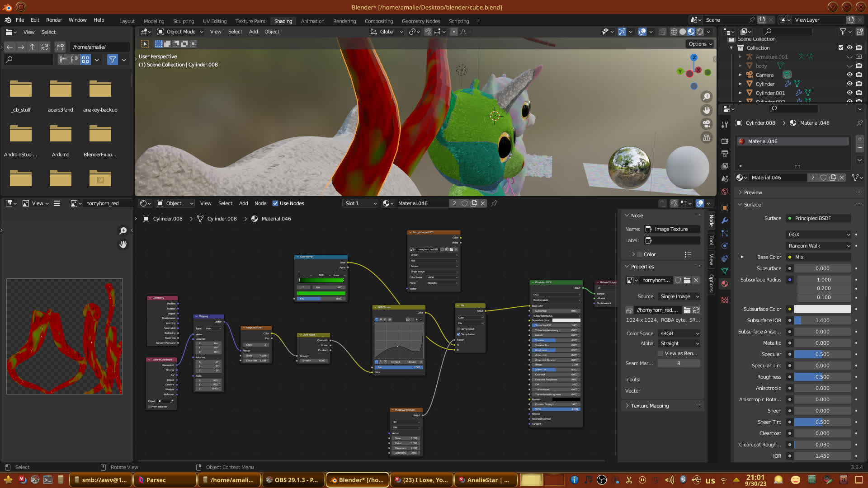
Task: Select the pan hand tool in viewport
Action: 706,110
